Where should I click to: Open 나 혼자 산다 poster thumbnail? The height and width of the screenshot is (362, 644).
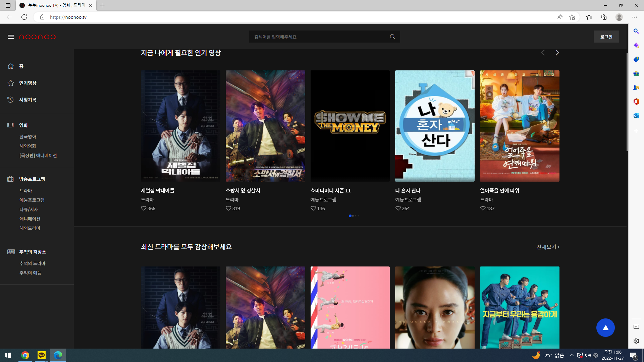point(435,126)
